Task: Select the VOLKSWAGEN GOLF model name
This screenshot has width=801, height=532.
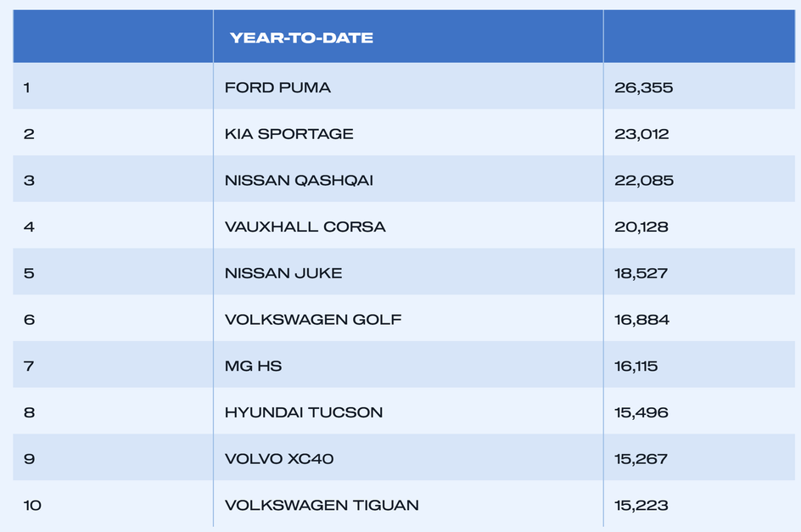Action: click(x=313, y=320)
